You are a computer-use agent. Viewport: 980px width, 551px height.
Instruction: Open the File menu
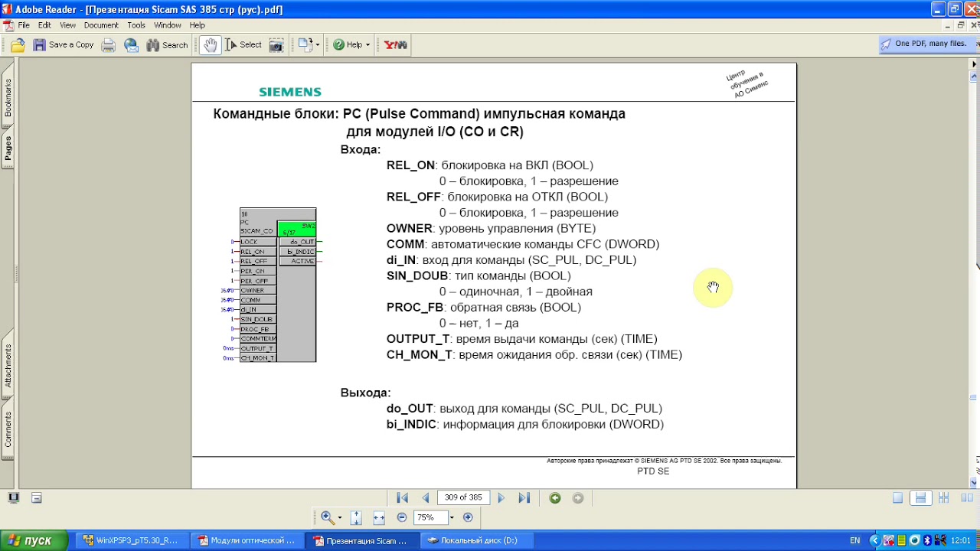(x=24, y=25)
